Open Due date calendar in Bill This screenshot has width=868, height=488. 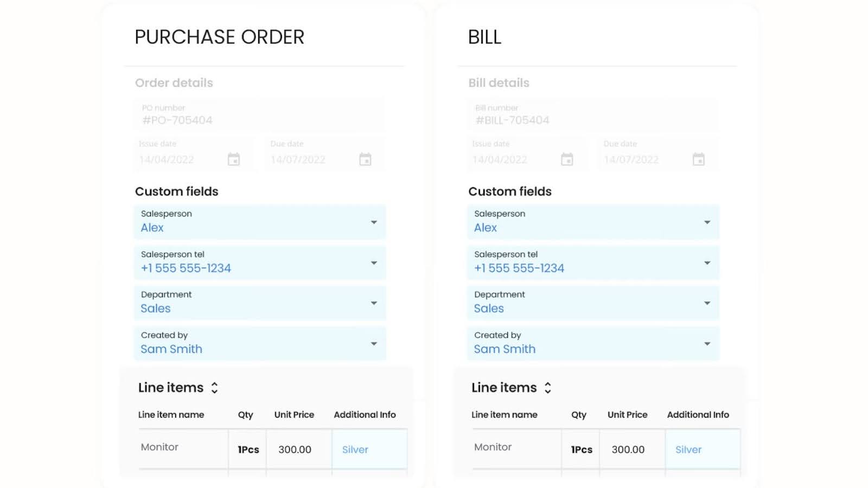click(699, 159)
